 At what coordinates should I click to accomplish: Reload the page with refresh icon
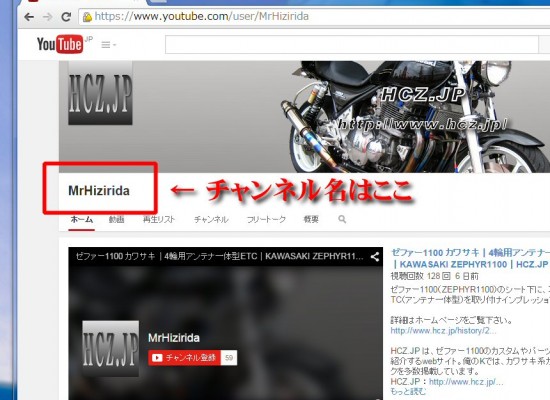pyautogui.click(x=66, y=16)
